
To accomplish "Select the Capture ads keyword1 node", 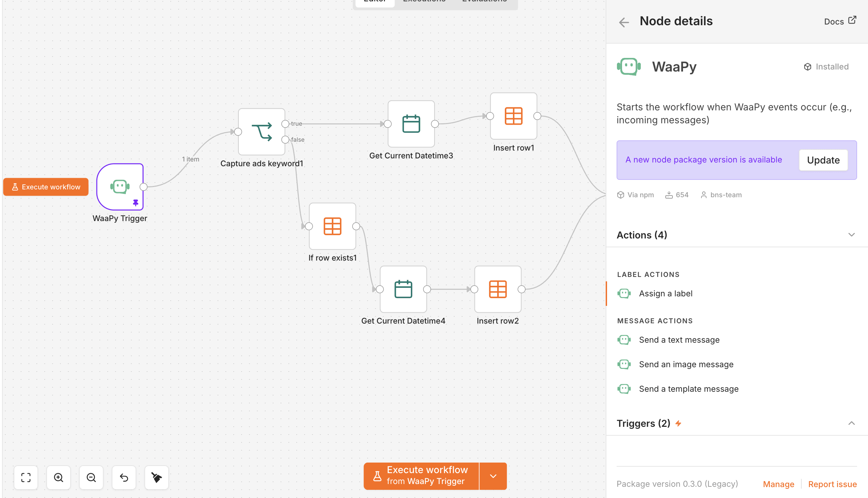I will [x=262, y=132].
